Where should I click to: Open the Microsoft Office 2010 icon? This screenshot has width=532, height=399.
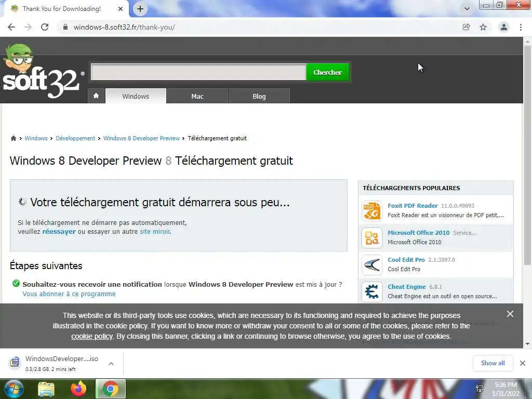tap(372, 237)
